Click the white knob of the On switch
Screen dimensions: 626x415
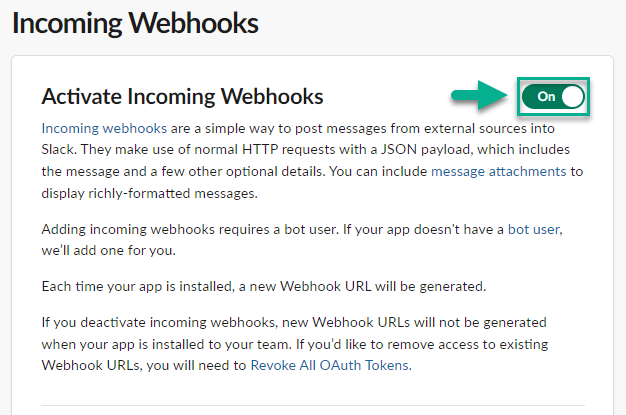pyautogui.click(x=572, y=97)
